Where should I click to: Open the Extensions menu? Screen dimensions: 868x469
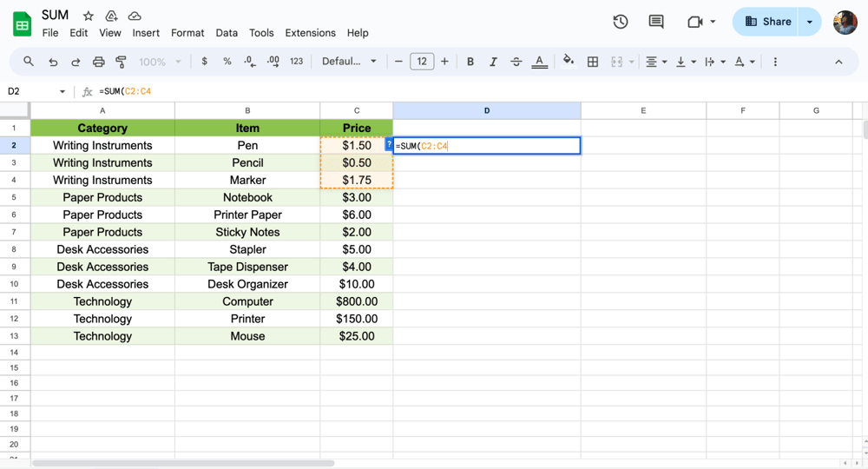tap(310, 33)
